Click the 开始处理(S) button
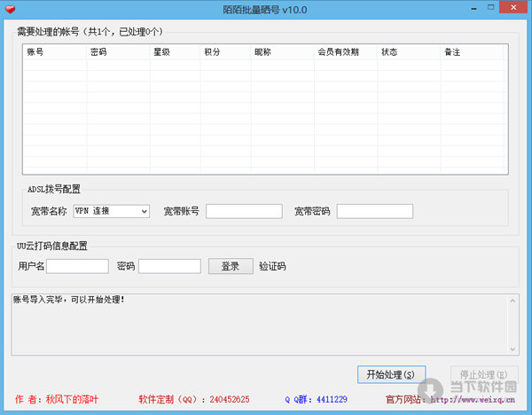532x415 pixels. (x=390, y=375)
